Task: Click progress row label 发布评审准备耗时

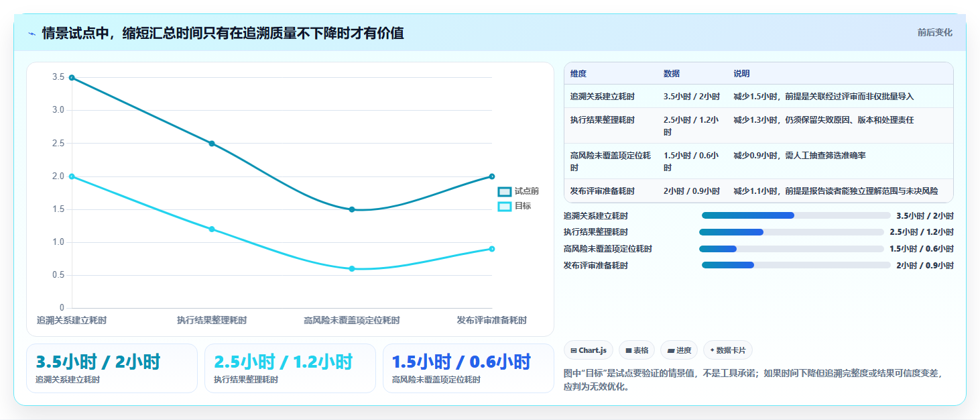Action: (x=596, y=266)
